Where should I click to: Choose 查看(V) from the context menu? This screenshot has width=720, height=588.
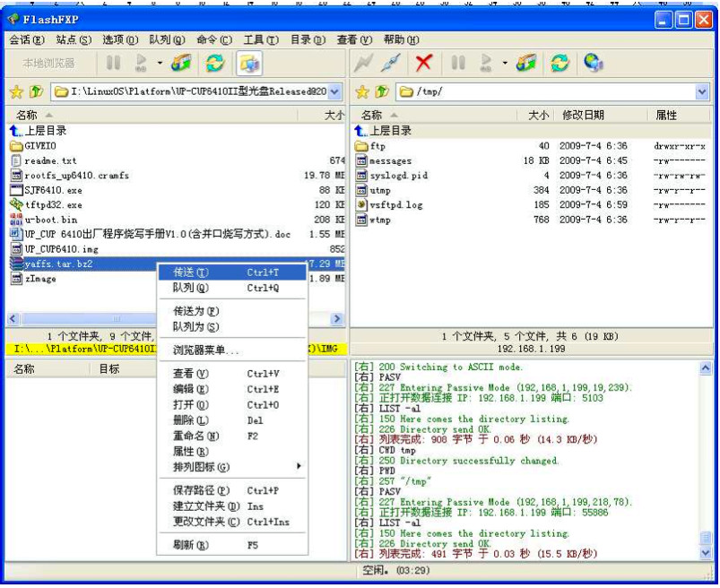tap(232, 374)
